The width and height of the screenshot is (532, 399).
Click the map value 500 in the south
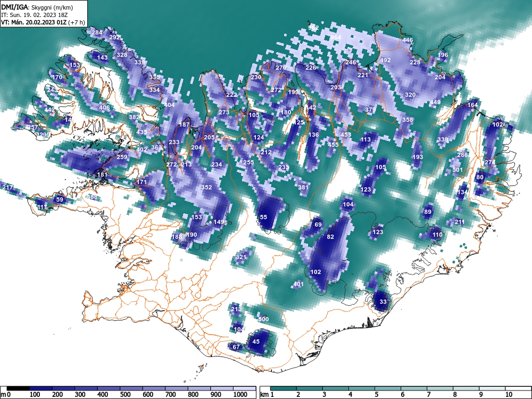263,319
